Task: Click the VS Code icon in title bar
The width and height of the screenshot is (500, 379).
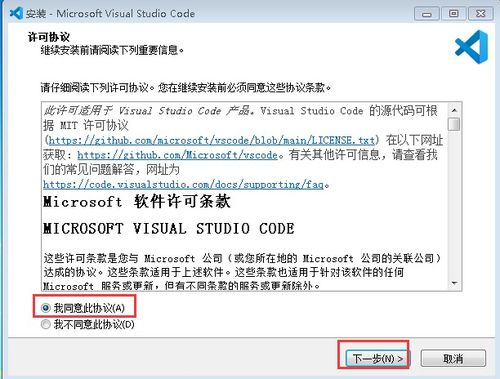Action: tap(16, 13)
